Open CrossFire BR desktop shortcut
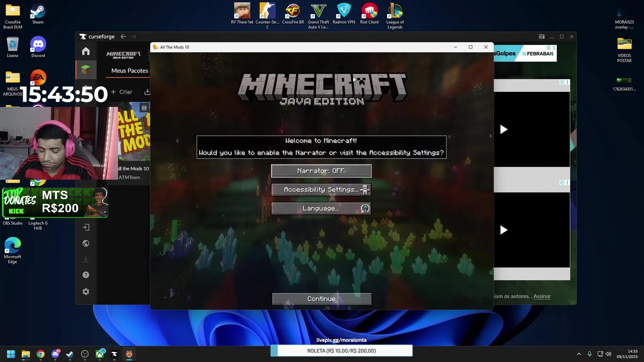The width and height of the screenshot is (644, 362). (x=293, y=14)
